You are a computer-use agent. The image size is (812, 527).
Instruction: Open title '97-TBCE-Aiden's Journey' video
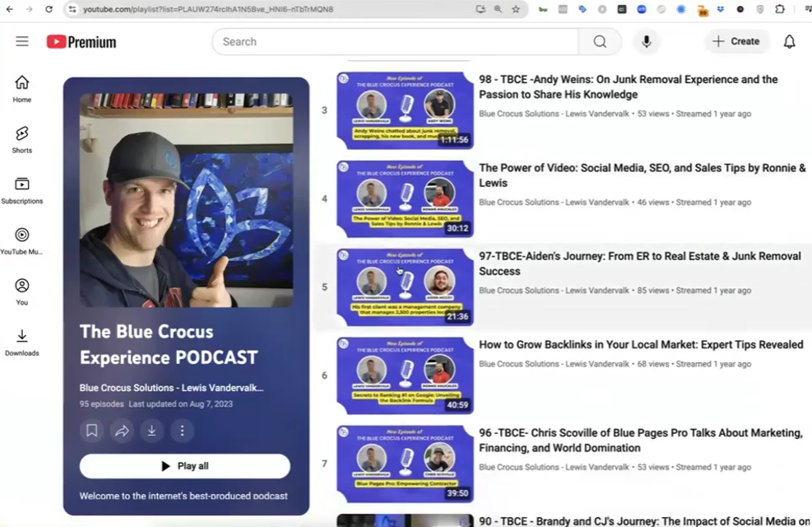pos(639,263)
